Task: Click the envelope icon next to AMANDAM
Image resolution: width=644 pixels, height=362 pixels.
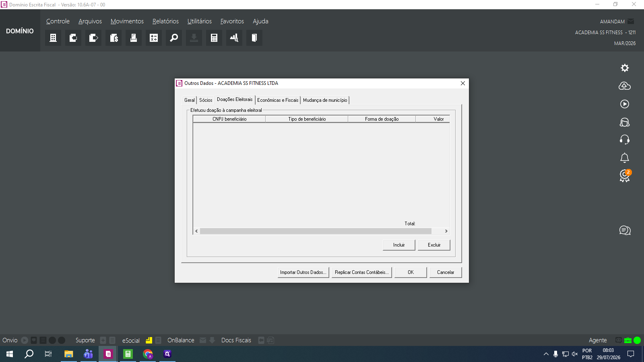Action: coord(631,21)
